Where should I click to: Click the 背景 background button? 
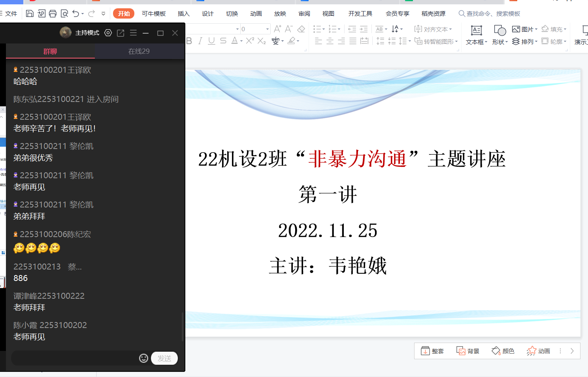pos(468,351)
